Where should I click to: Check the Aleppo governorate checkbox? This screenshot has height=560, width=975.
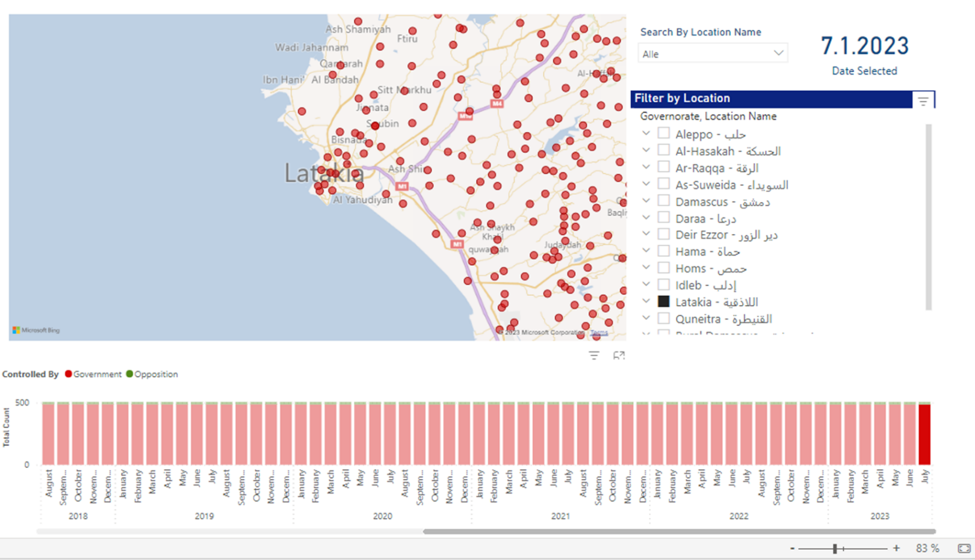[x=663, y=134]
